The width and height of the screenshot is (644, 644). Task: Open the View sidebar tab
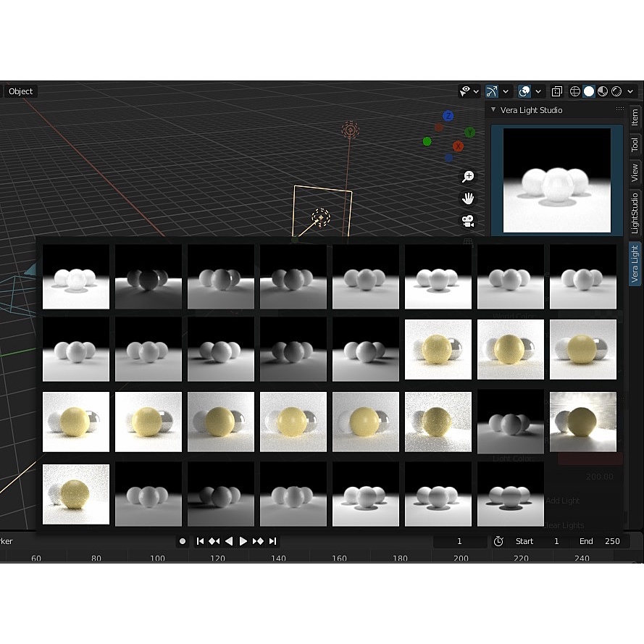(x=635, y=172)
